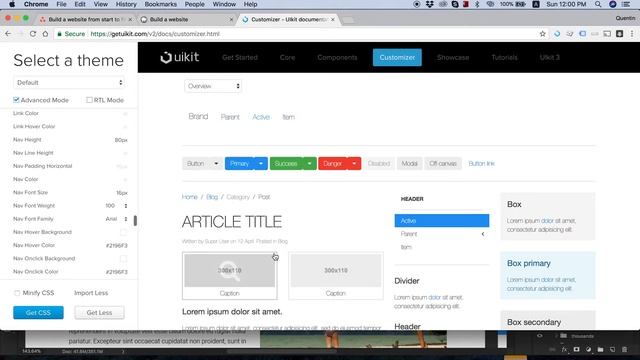The width and height of the screenshot is (640, 360).
Task: Click folder icon in background window
Action: (x=600, y=349)
